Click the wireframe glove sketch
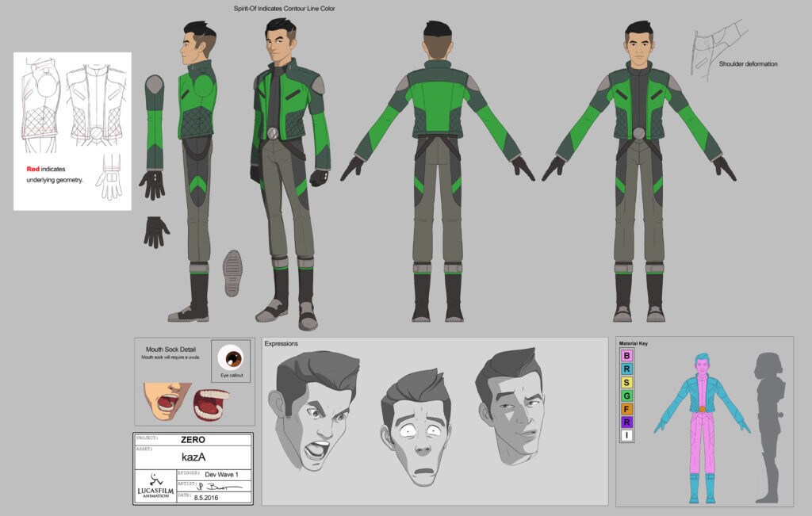This screenshot has height=516, width=812. coord(109,177)
